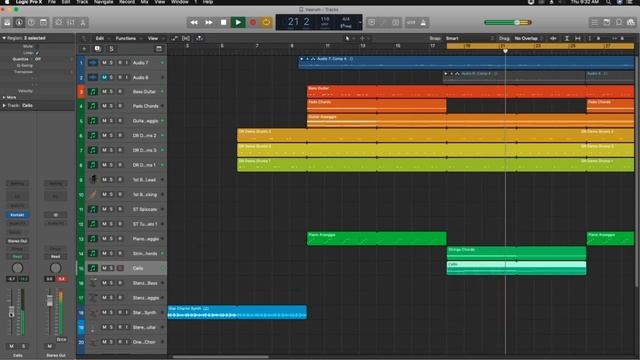Expand the More section in Region inspector

coord(4,98)
